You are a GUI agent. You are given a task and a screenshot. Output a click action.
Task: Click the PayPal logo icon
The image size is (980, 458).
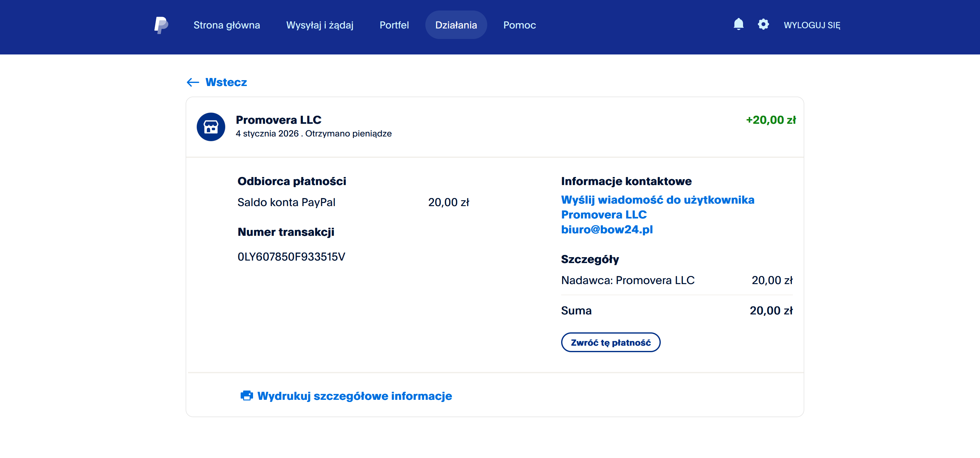(161, 25)
